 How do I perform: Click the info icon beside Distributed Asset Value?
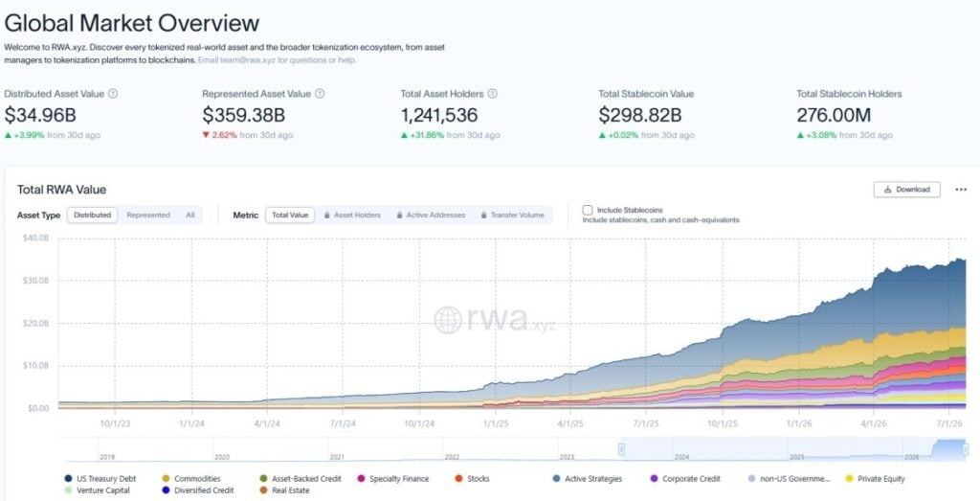click(113, 94)
